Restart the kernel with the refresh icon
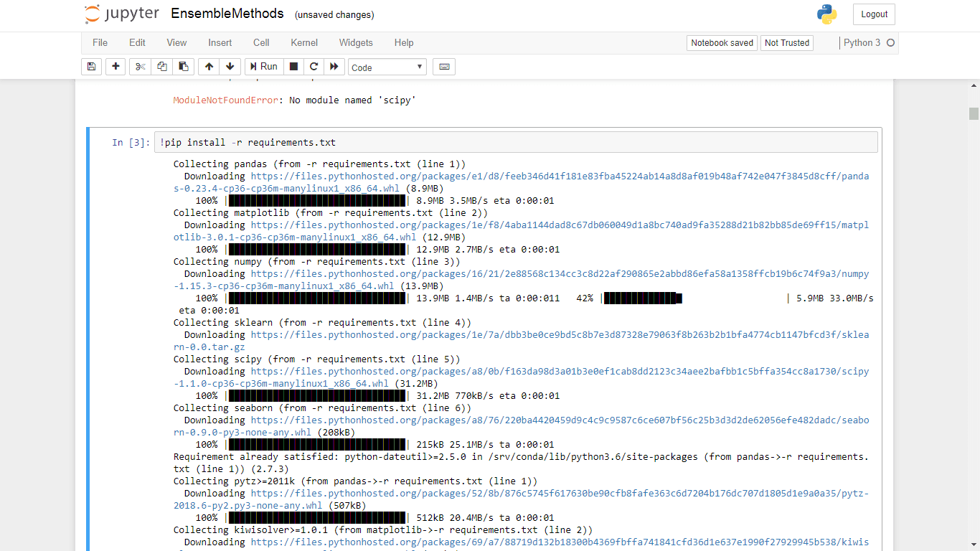980x551 pixels. click(314, 66)
